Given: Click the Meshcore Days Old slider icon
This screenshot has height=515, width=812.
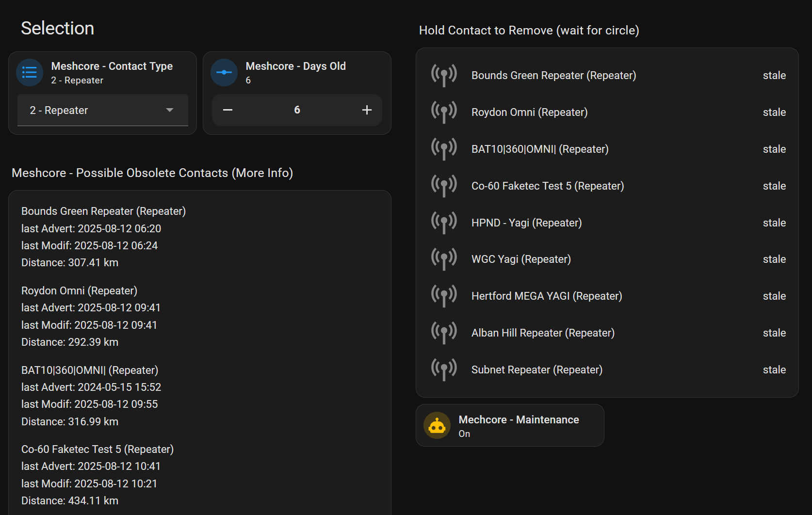Looking at the screenshot, I should (224, 72).
